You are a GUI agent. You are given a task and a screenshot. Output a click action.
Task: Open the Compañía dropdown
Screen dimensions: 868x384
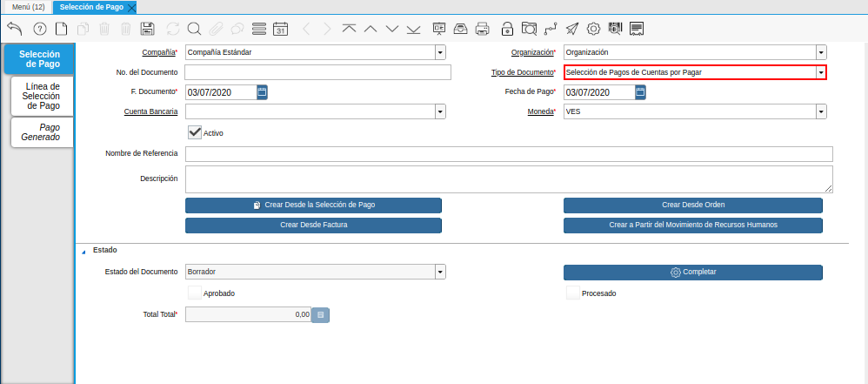click(x=440, y=52)
